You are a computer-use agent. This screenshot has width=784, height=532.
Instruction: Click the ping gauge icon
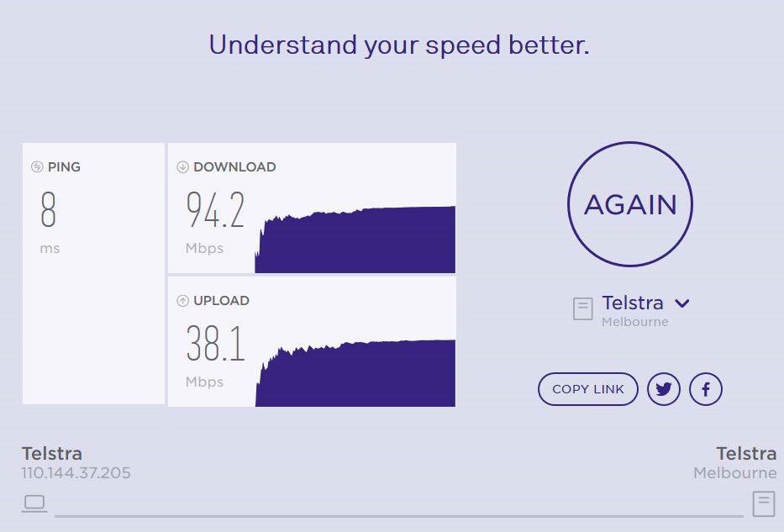point(37,167)
